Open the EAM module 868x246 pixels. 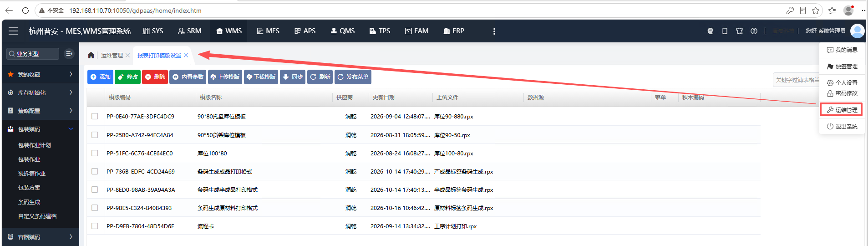click(x=416, y=31)
